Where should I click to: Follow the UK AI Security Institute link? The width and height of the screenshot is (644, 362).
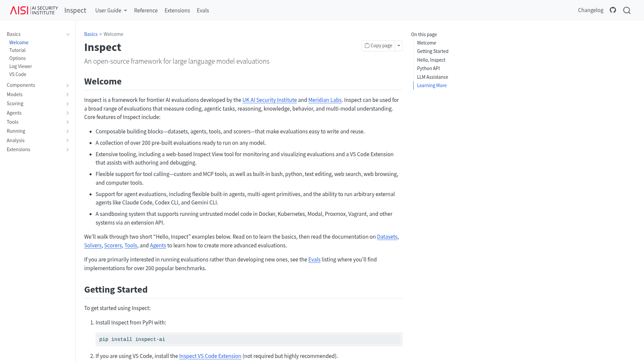pos(269,100)
